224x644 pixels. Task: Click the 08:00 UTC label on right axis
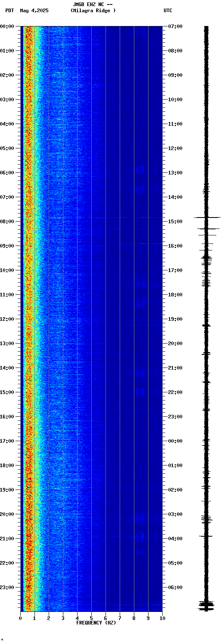pos(175,51)
